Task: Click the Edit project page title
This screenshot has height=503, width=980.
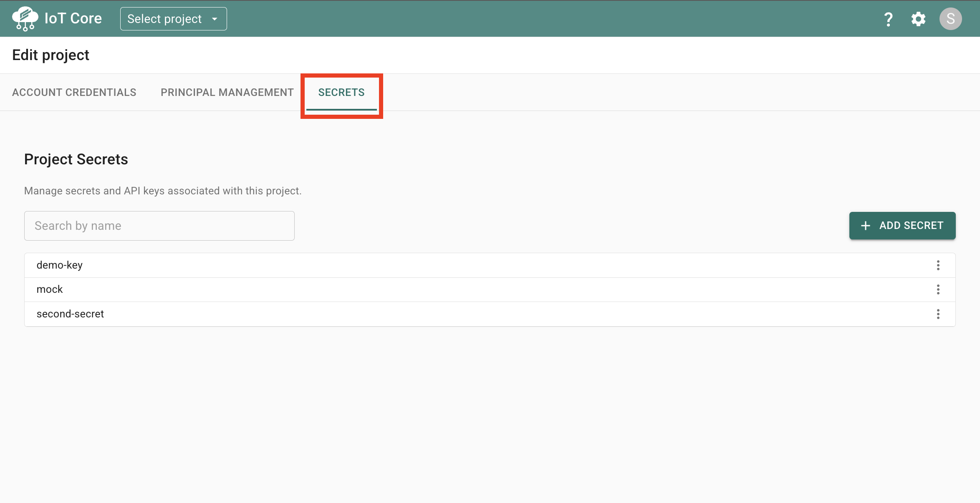Action: pyautogui.click(x=51, y=55)
